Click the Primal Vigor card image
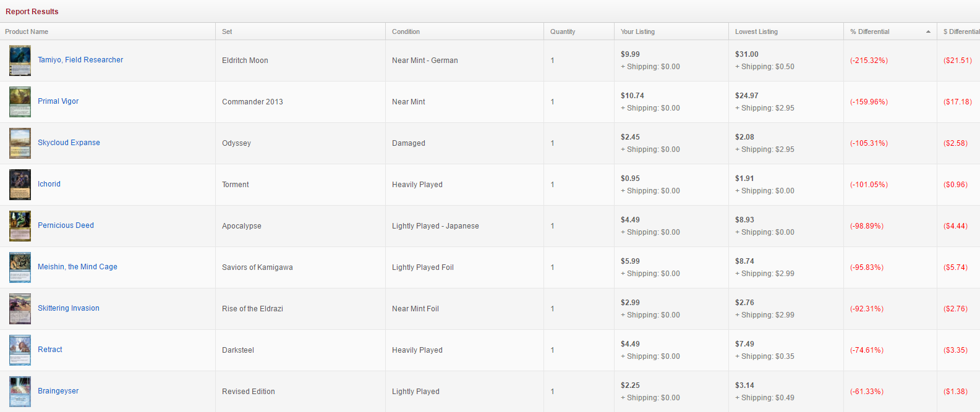Viewport: 980px width, 412px height. click(x=20, y=102)
